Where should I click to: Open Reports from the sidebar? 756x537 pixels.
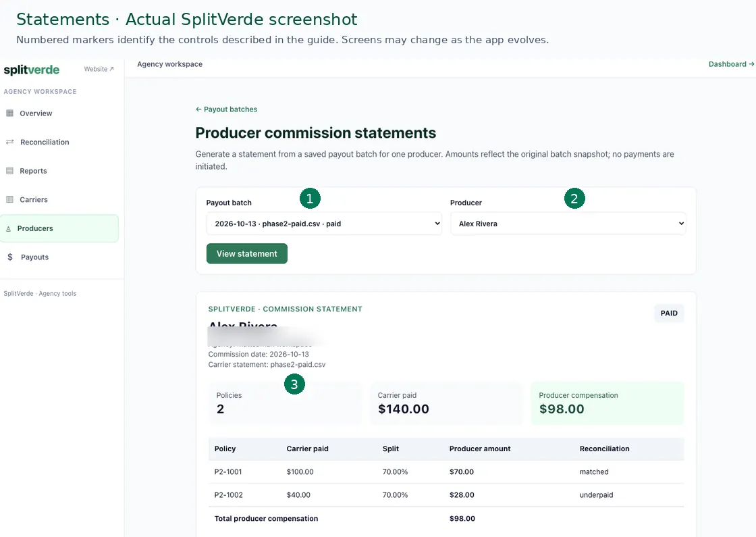(x=59, y=171)
